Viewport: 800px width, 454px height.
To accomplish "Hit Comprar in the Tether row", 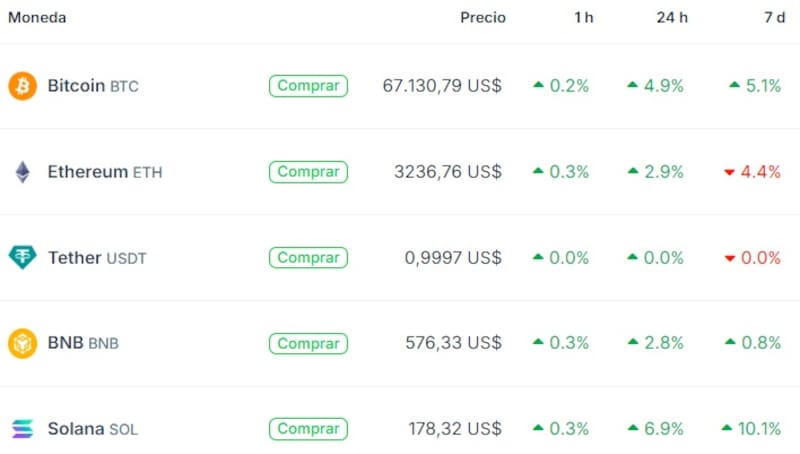I will pyautogui.click(x=308, y=258).
